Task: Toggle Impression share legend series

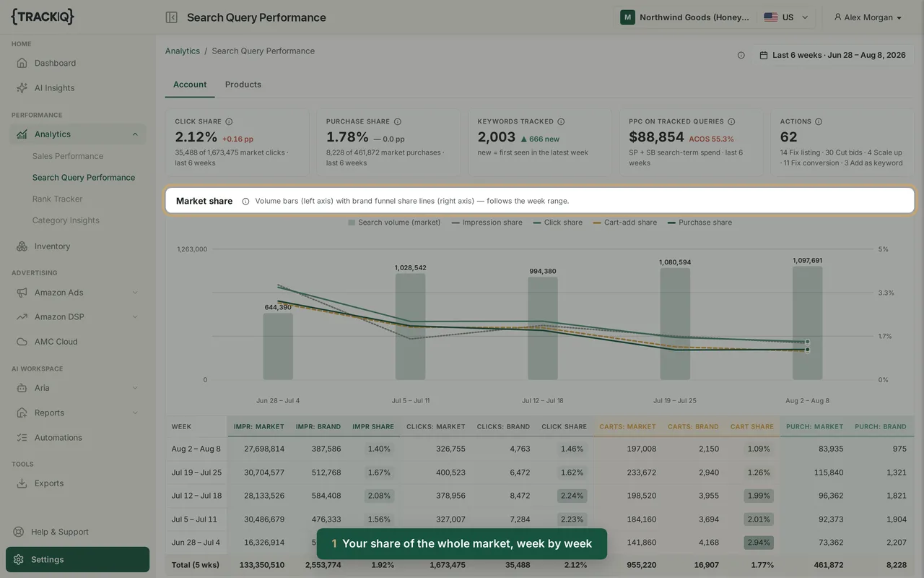Action: (x=487, y=223)
